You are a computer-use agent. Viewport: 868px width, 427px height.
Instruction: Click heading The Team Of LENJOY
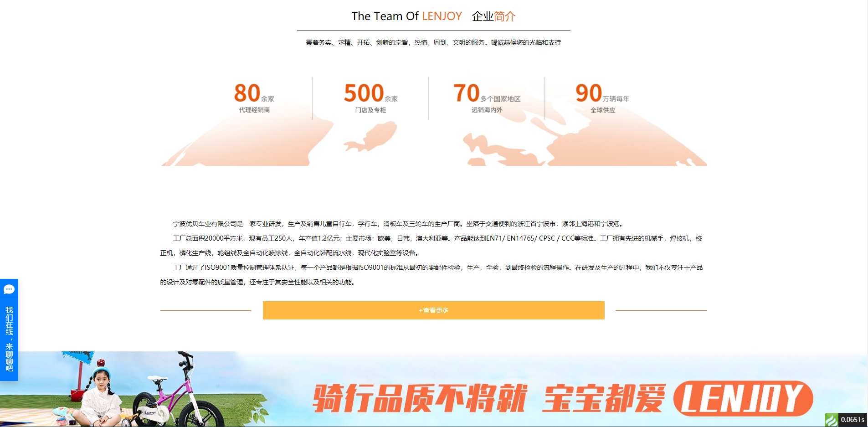(406, 16)
